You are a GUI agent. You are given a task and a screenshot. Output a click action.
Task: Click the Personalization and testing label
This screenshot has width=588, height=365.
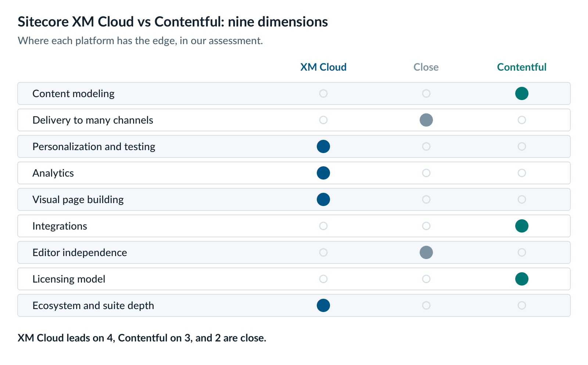pyautogui.click(x=94, y=146)
